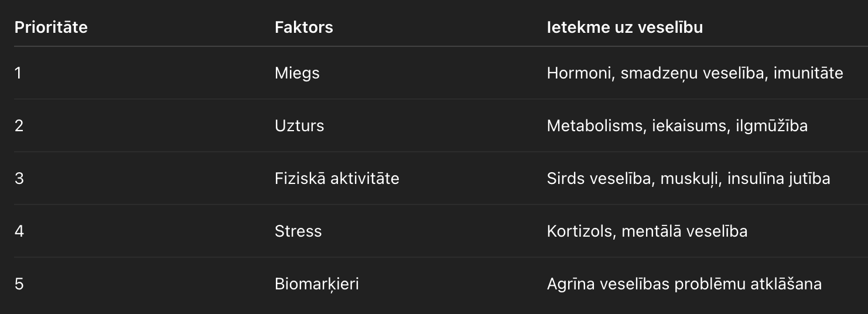Screen dimensions: 868x314
Task: Click priority number 3 cell
Action: [x=19, y=179]
